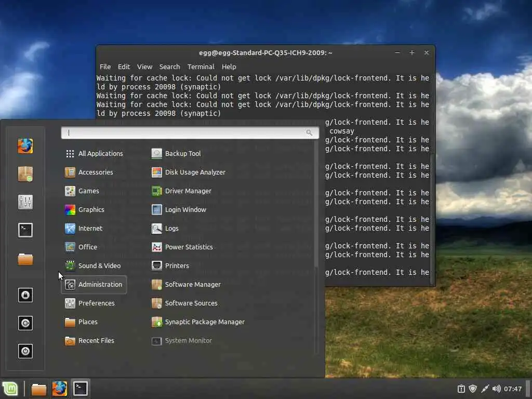Click Update Manager shield tray icon
Image resolution: width=532 pixels, height=399 pixels.
473,389
